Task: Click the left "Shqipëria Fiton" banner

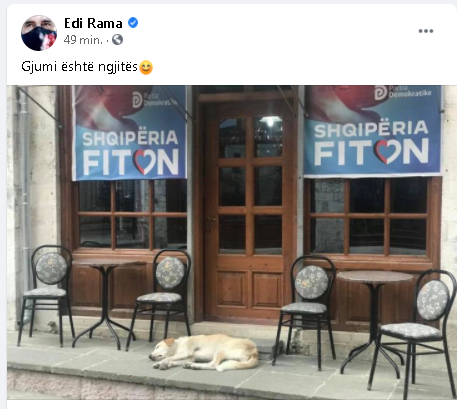Action: (x=129, y=133)
